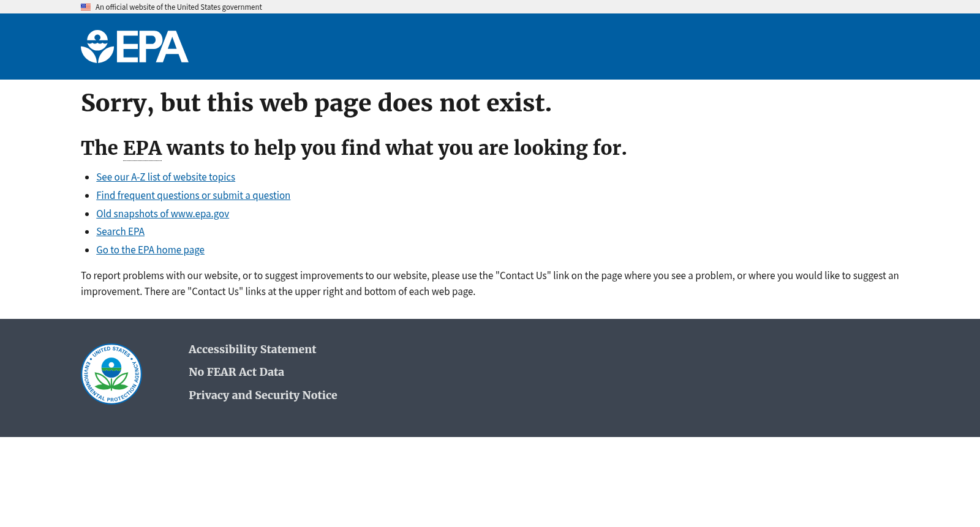The image size is (980, 527).
Task: Click the 'Sorry, but this web page does not exist.' heading
Action: (x=316, y=103)
